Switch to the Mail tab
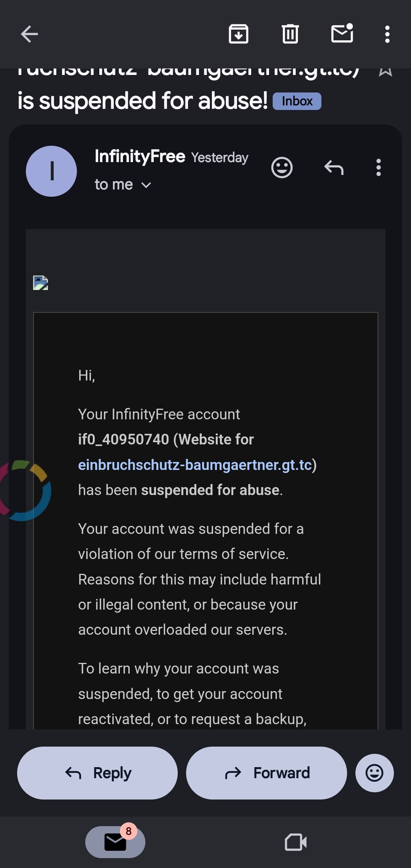Image resolution: width=411 pixels, height=868 pixels. 115,842
